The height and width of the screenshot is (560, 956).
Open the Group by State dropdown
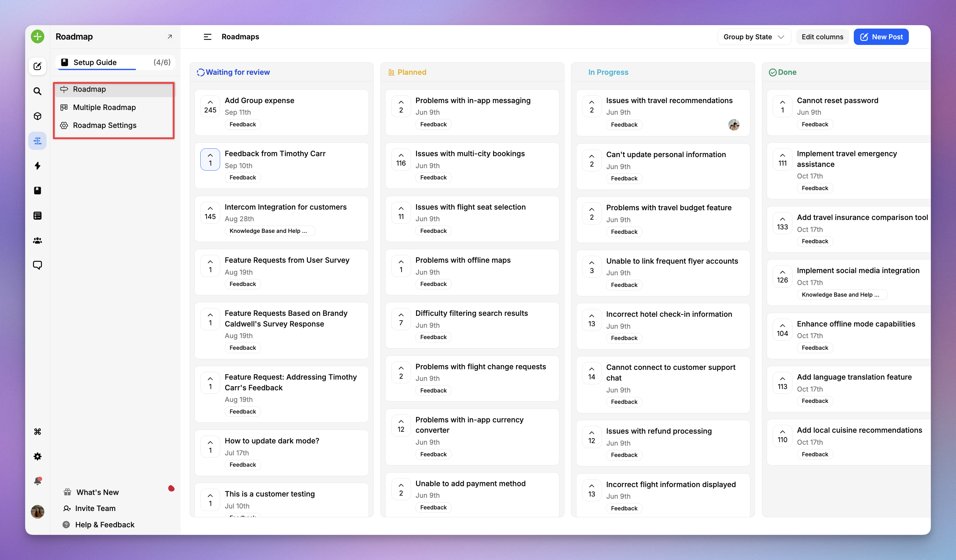point(754,36)
